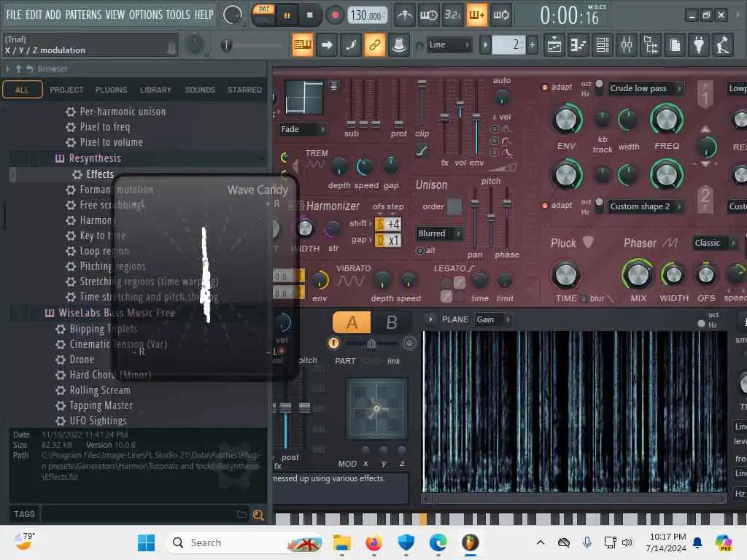Open the Crude low pass filter dropdown
Image resolution: width=747 pixels, height=560 pixels.
646,88
